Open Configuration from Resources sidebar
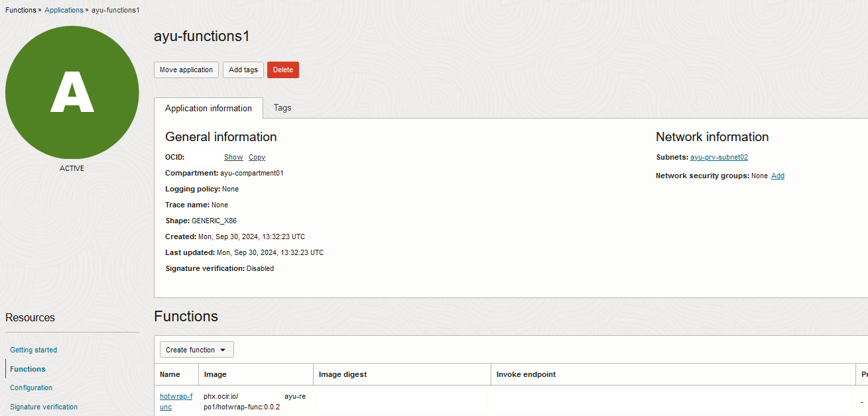 pyautogui.click(x=31, y=388)
